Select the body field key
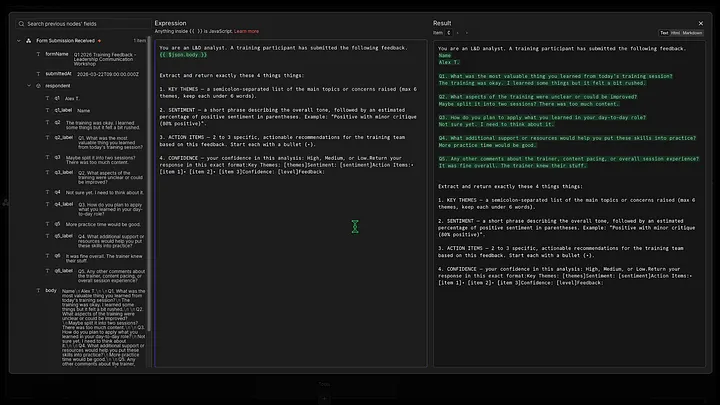This screenshot has height=405, width=720. coord(51,290)
